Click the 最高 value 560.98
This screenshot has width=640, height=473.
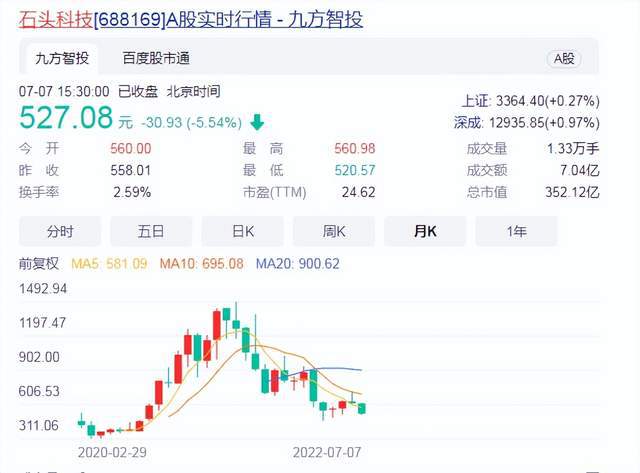[355, 149]
